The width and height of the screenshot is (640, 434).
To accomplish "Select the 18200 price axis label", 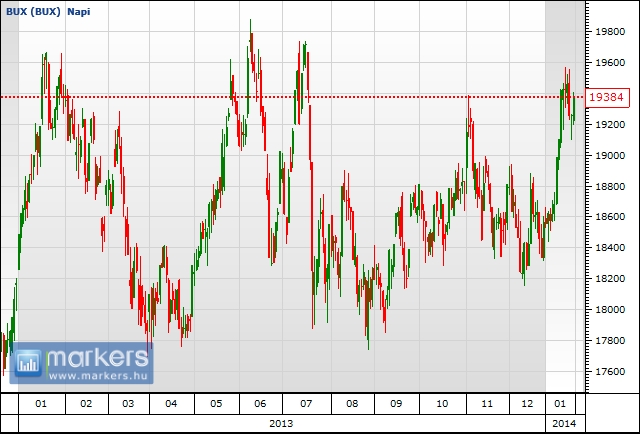I will [610, 279].
